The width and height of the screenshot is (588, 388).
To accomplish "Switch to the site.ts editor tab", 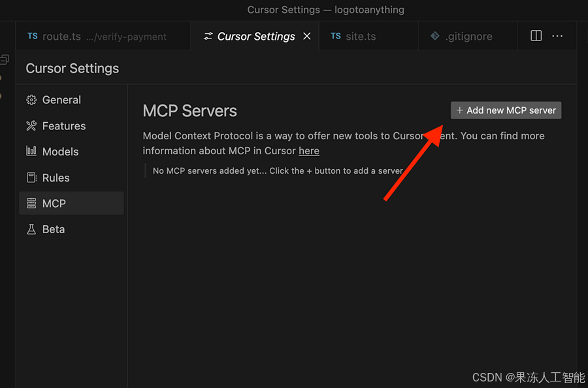I will pyautogui.click(x=368, y=36).
